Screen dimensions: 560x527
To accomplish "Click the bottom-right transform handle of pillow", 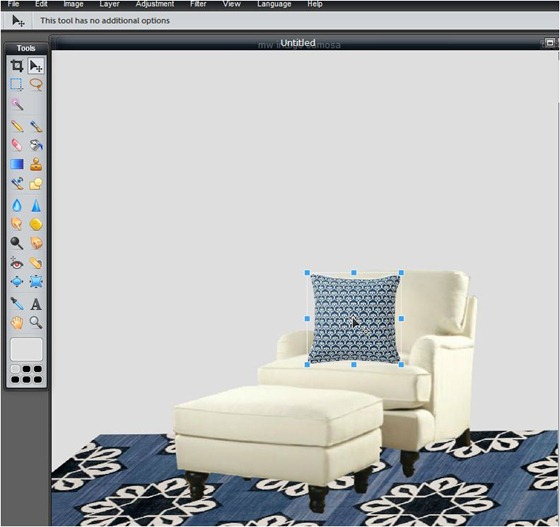I will pyautogui.click(x=401, y=365).
